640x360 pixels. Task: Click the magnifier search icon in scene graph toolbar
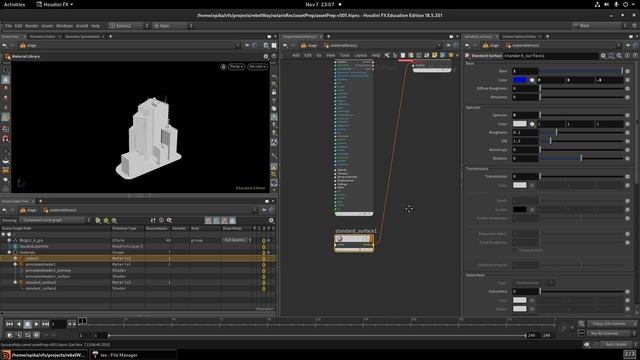point(169,220)
